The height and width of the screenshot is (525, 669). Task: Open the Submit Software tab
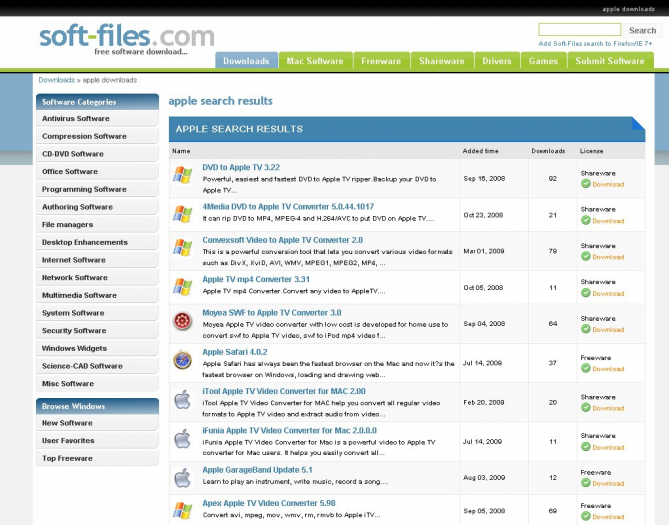pyautogui.click(x=610, y=61)
